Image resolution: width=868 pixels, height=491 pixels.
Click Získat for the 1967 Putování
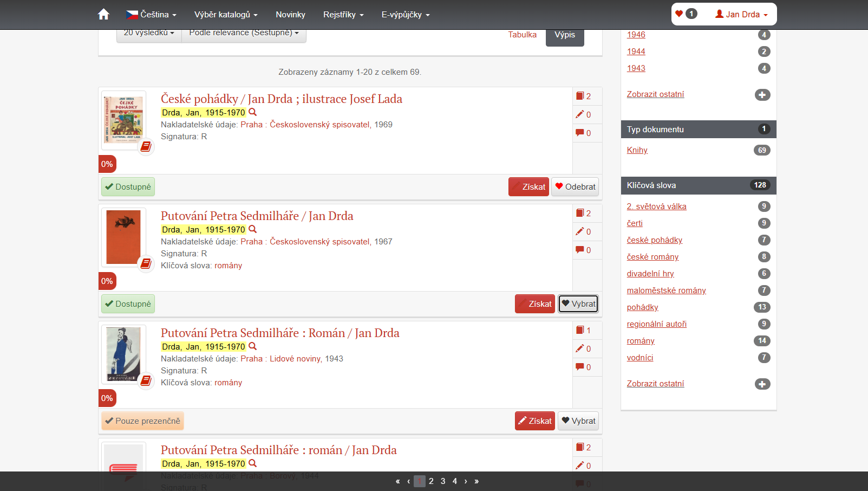(535, 304)
